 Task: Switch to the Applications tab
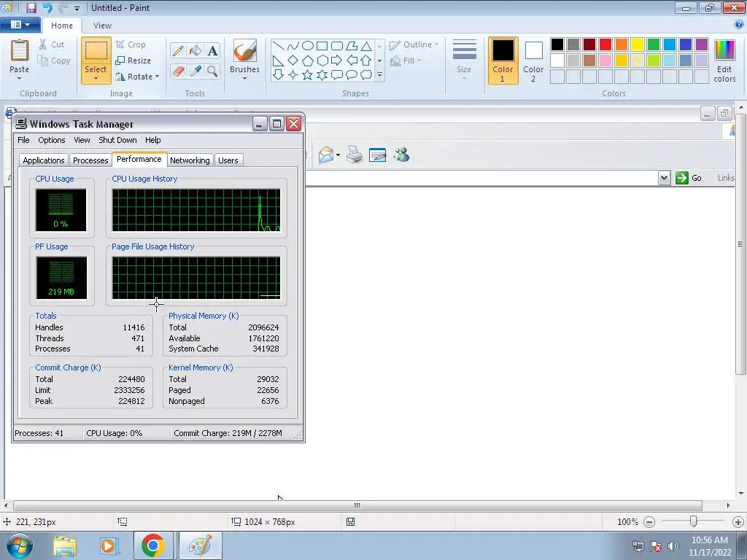[x=43, y=160]
